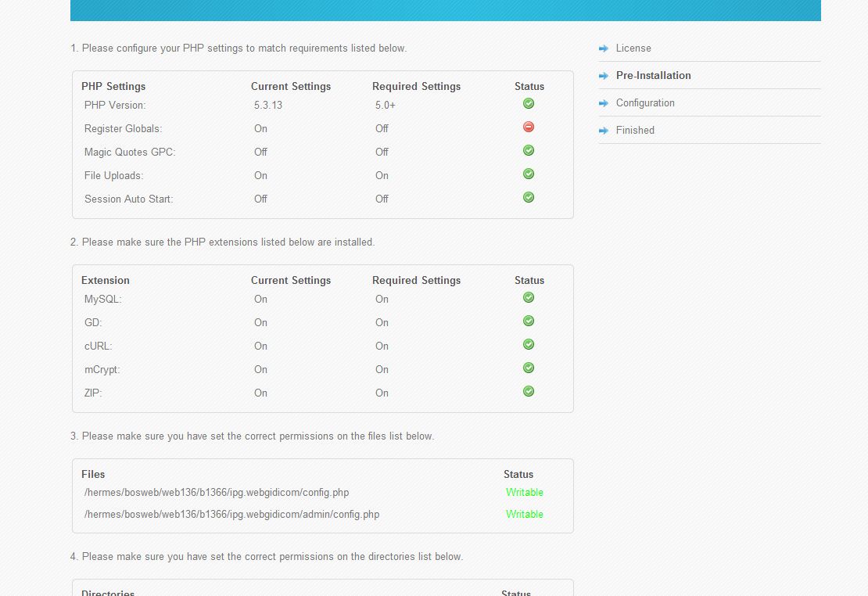Image resolution: width=868 pixels, height=596 pixels.
Task: Click the instruction about directory permissions
Action: (x=267, y=557)
